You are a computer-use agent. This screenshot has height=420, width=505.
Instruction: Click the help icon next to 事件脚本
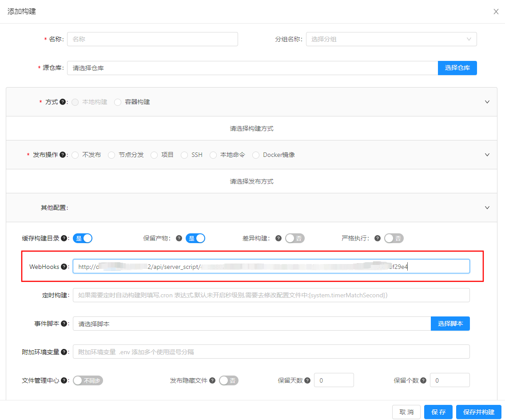pyautogui.click(x=64, y=324)
